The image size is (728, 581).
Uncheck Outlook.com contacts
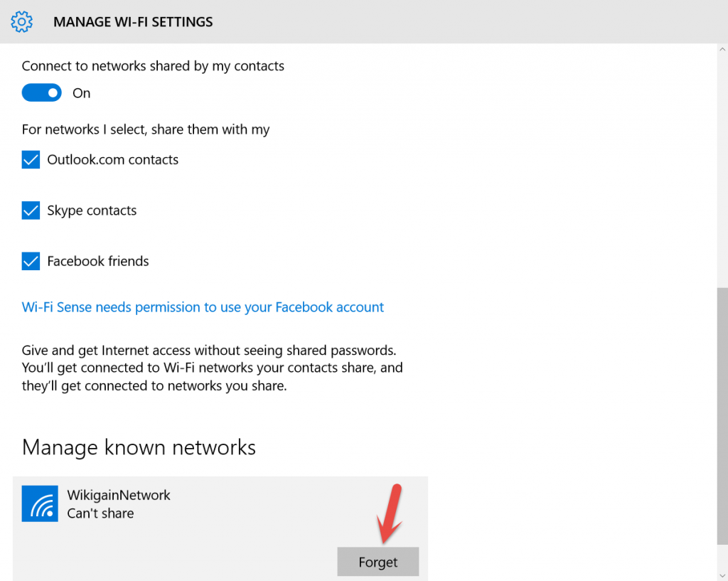pyautogui.click(x=29, y=159)
